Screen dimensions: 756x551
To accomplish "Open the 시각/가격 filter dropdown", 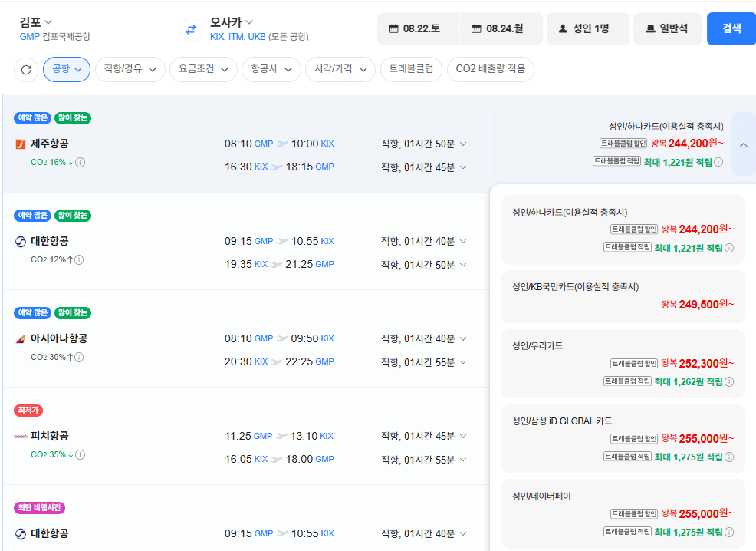I will (340, 69).
